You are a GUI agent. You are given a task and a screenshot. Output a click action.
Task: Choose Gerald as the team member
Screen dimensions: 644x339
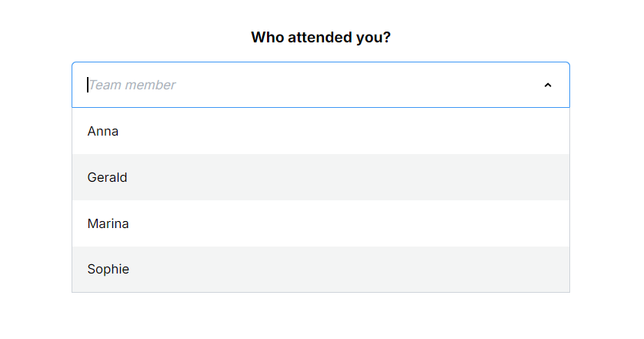(x=107, y=177)
